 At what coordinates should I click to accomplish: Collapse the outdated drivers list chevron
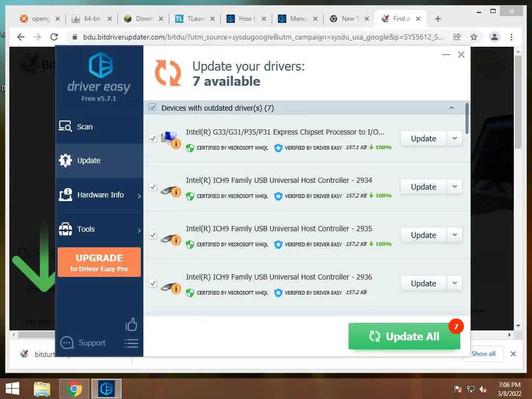pyautogui.click(x=451, y=108)
